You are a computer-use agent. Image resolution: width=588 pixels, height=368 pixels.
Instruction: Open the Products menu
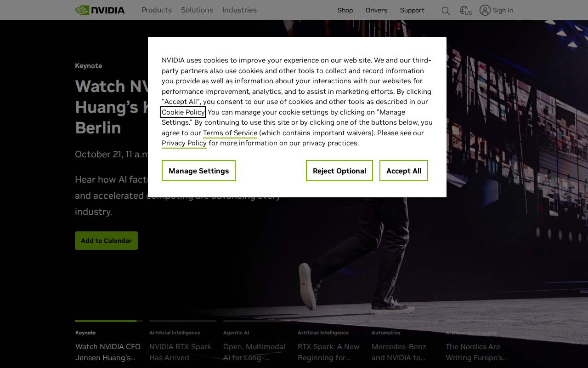[x=157, y=10]
